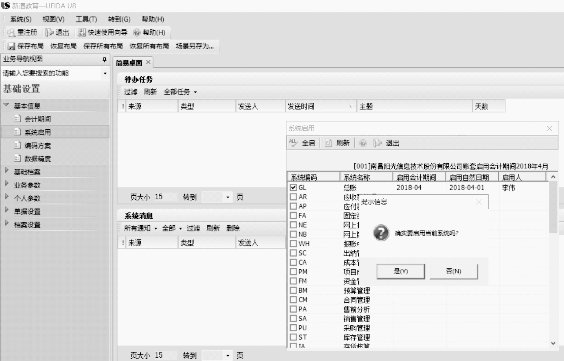Click 删除 delete in 系统消息 toolbar
The height and width of the screenshot is (361, 564).
[233, 228]
